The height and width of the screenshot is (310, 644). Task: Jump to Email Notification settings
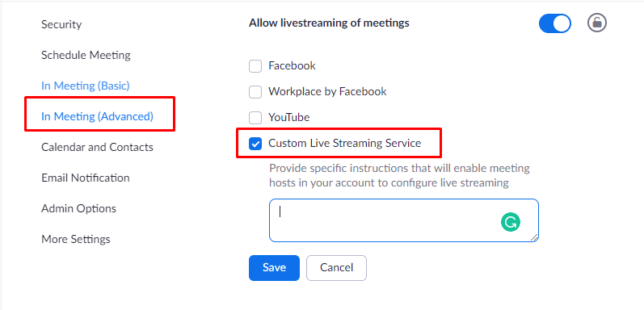(86, 178)
